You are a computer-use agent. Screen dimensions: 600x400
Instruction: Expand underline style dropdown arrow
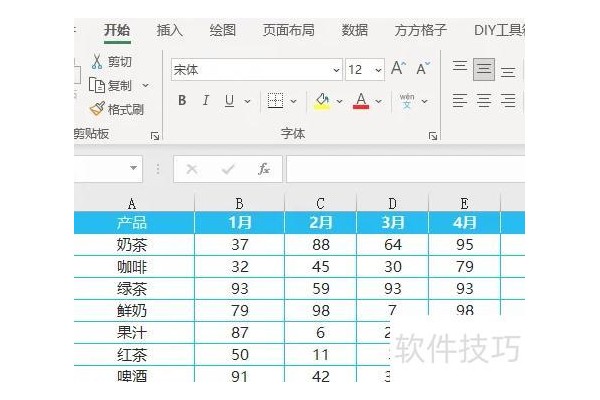248,101
